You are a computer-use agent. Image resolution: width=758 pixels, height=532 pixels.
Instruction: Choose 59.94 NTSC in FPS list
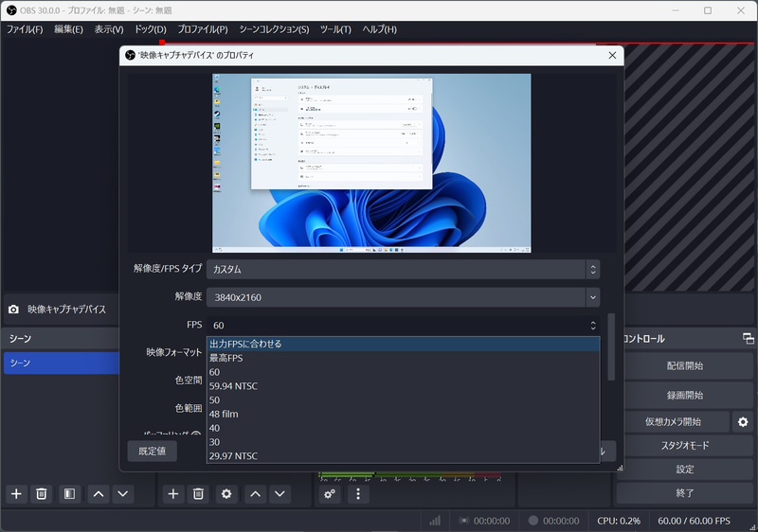click(404, 386)
